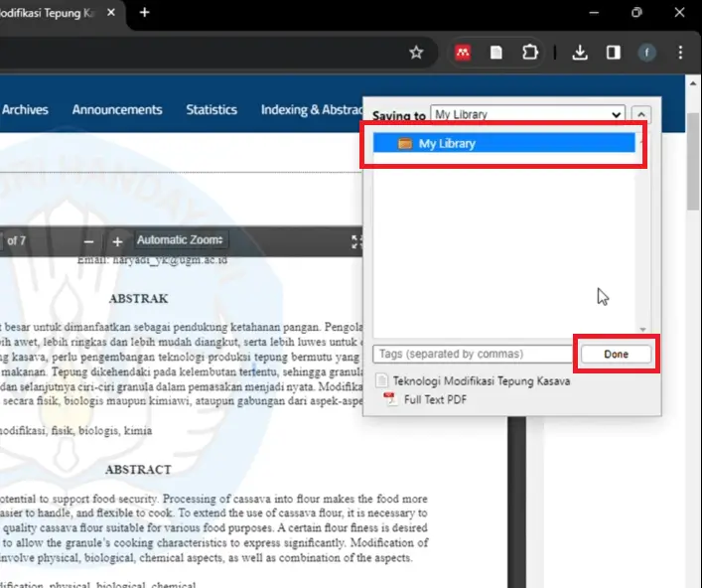Click the Full Text PDF attachment
Screen dimensions: 702x588
click(425, 399)
